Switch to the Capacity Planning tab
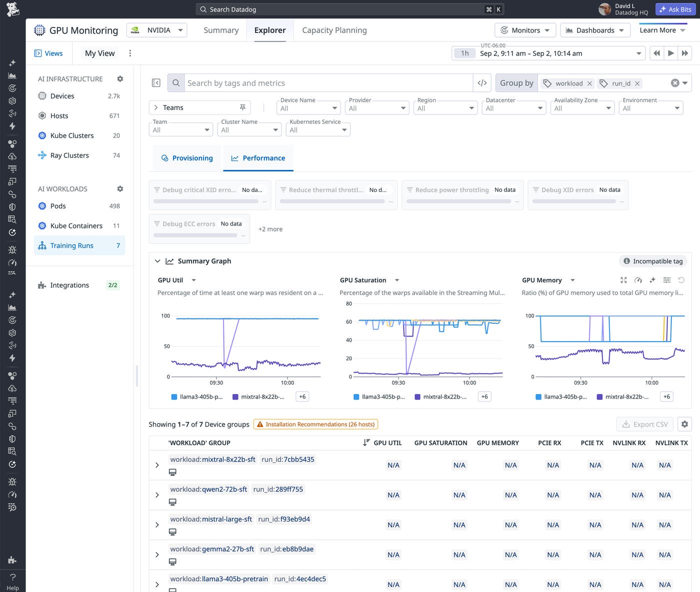The height and width of the screenshot is (592, 700). point(334,30)
